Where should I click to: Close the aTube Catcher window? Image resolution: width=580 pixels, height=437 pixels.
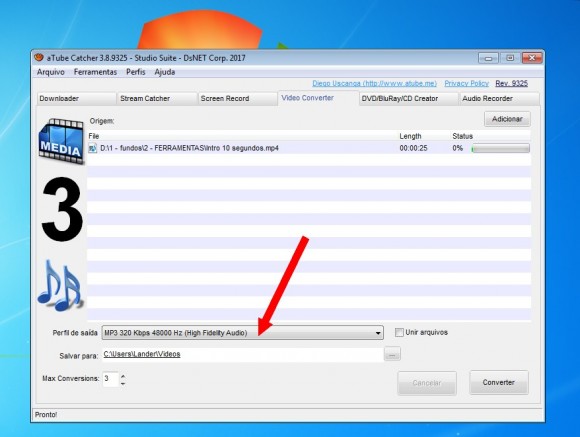click(x=532, y=58)
